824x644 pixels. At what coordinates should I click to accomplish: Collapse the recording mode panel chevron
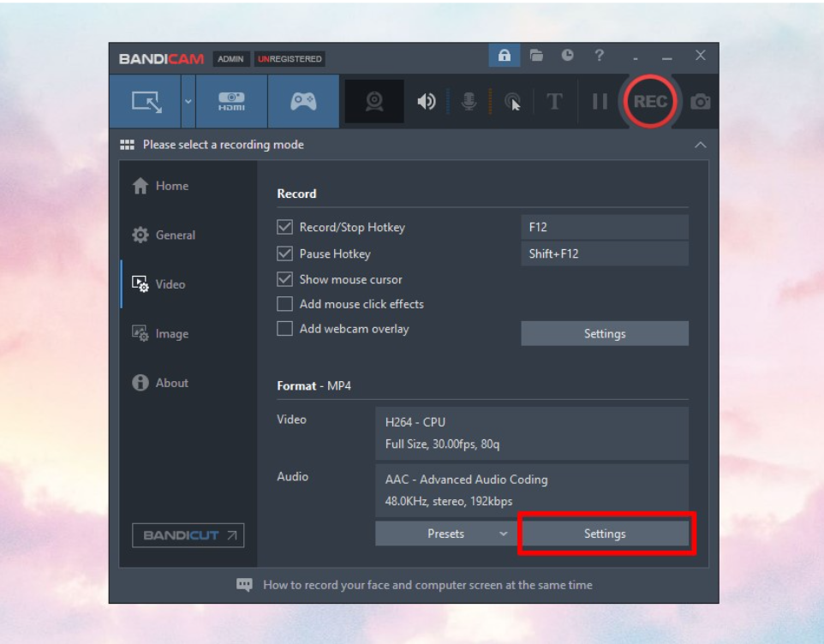[700, 145]
